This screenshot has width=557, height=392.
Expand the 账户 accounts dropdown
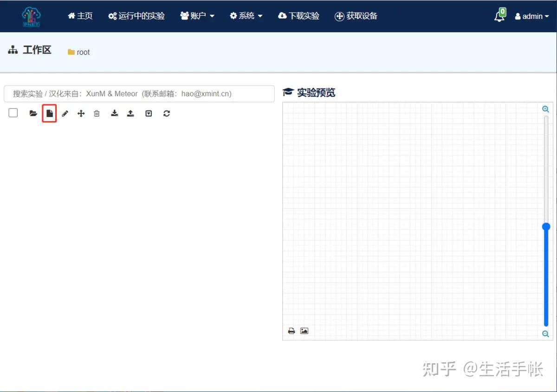tap(197, 16)
